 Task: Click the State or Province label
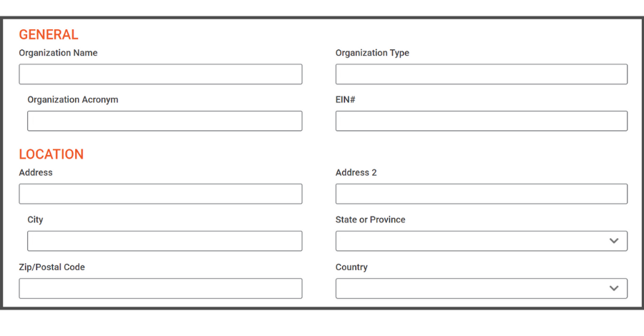[371, 220]
